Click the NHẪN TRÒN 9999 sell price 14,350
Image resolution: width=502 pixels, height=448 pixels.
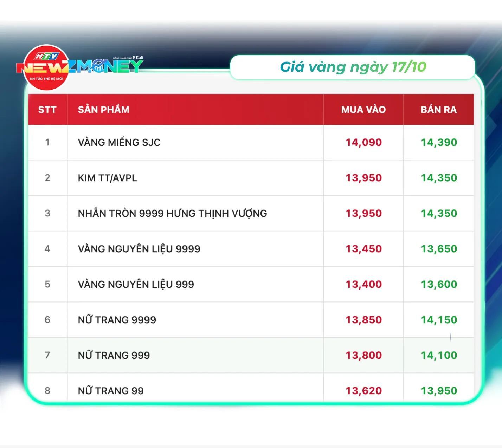pos(439,213)
